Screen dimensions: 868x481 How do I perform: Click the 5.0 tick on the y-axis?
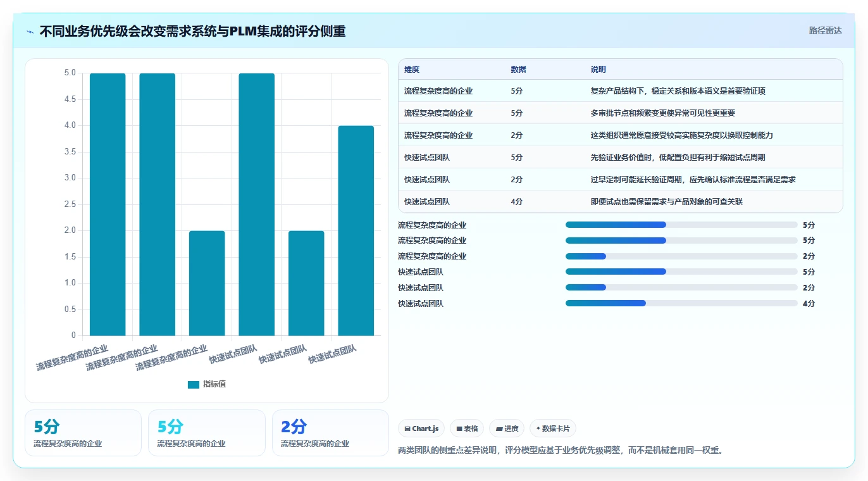pyautogui.click(x=70, y=73)
